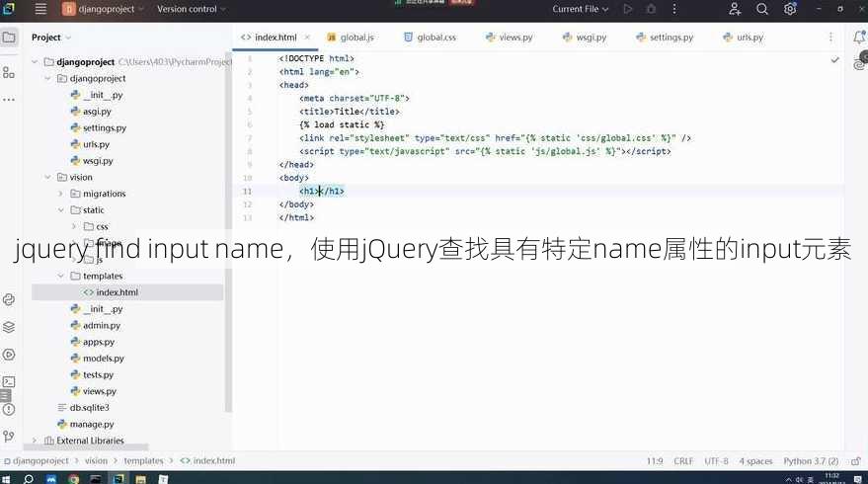Switch to the settings.py tab
The image size is (868, 484).
tap(665, 38)
